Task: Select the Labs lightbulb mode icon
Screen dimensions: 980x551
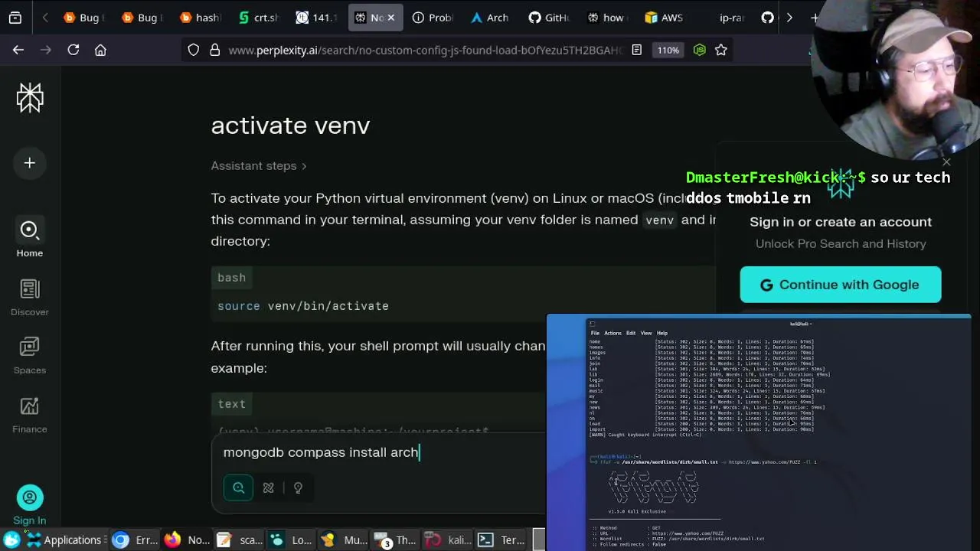Action: 298,487
